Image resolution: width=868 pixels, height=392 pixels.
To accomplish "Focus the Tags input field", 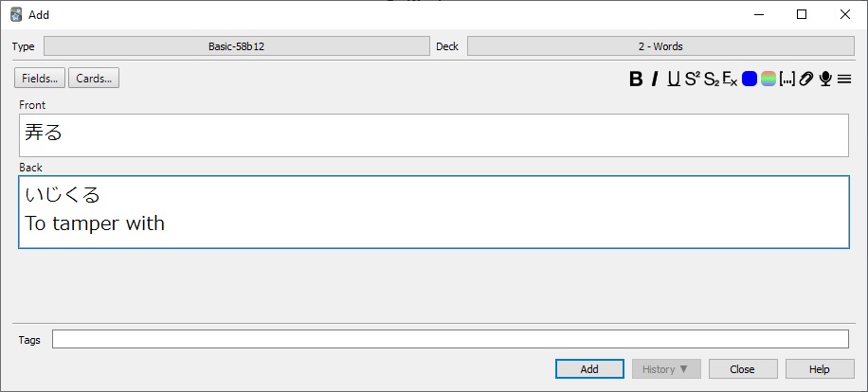I will coord(450,339).
